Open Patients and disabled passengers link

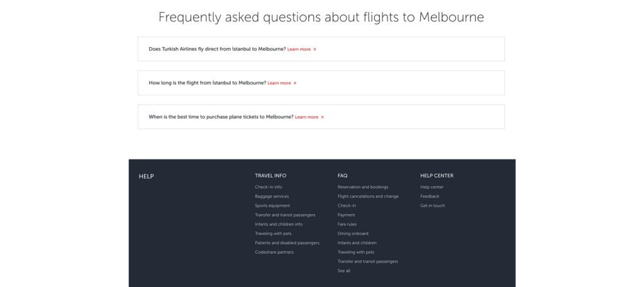(x=287, y=243)
